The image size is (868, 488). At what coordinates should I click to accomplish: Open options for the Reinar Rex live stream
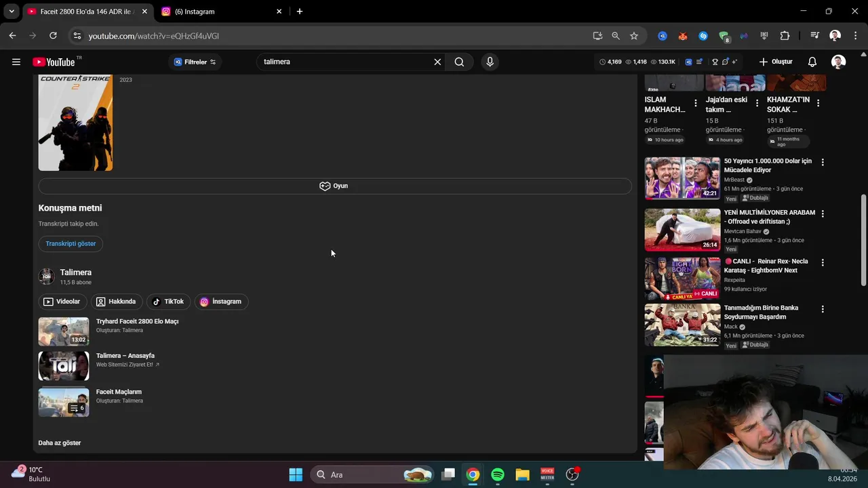(x=823, y=262)
